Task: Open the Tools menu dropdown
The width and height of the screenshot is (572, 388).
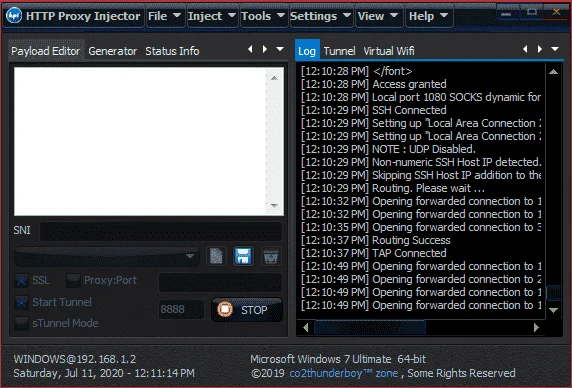Action: coord(263,16)
